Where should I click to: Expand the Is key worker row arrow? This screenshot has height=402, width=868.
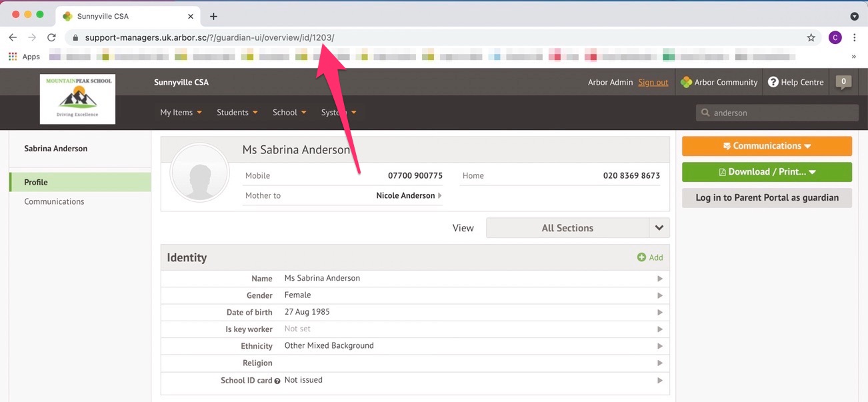click(x=660, y=329)
